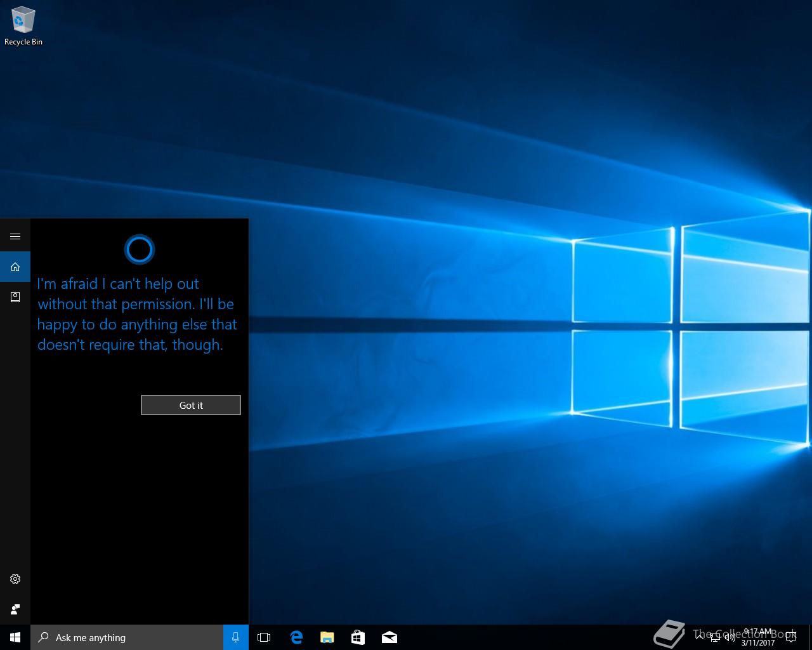Click the Ask me anything search box
This screenshot has width=812, height=650.
[x=127, y=637]
